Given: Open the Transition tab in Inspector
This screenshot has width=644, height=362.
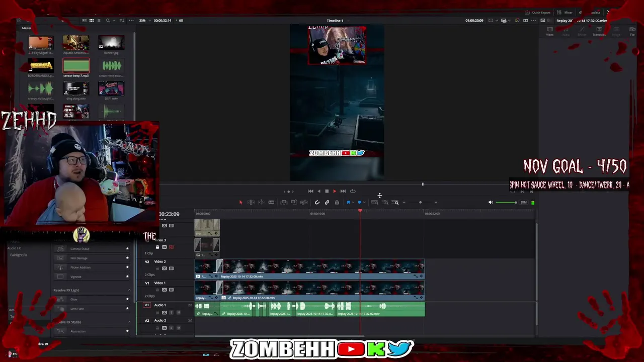Looking at the screenshot, I should coord(599,31).
